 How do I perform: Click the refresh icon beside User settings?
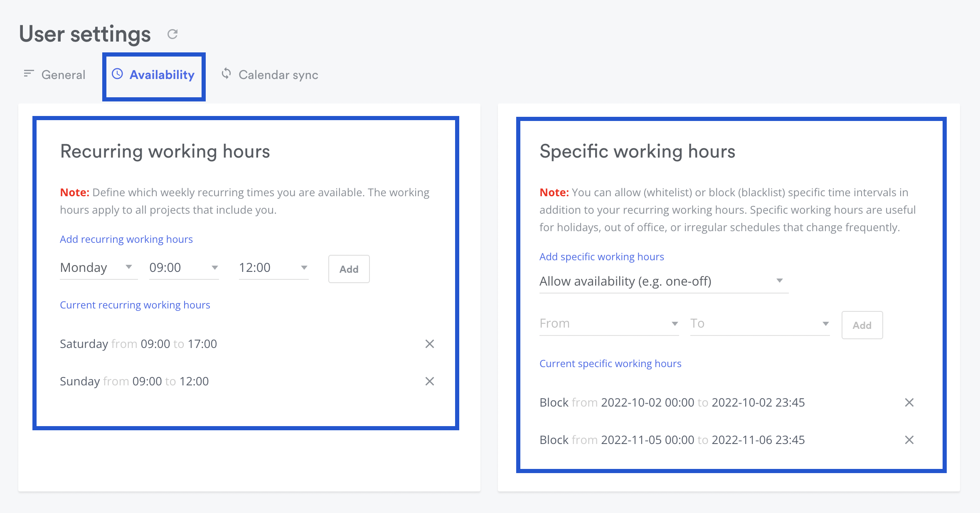172,34
